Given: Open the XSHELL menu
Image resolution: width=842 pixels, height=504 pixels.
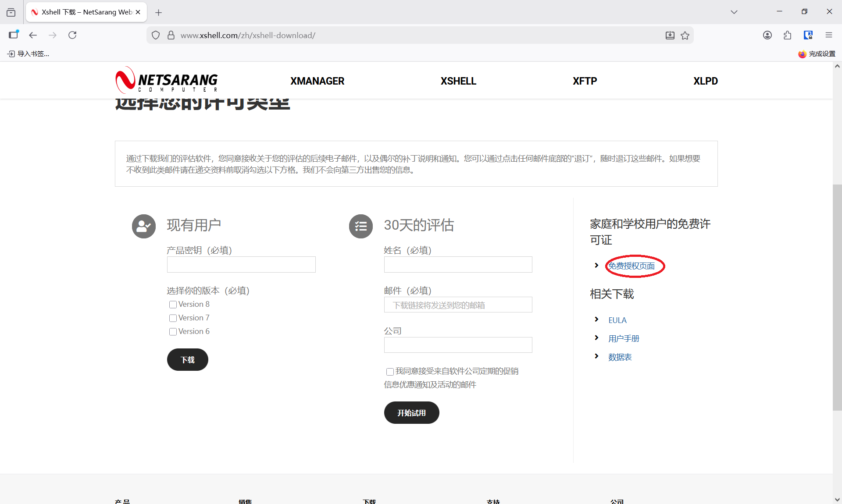Looking at the screenshot, I should (458, 81).
